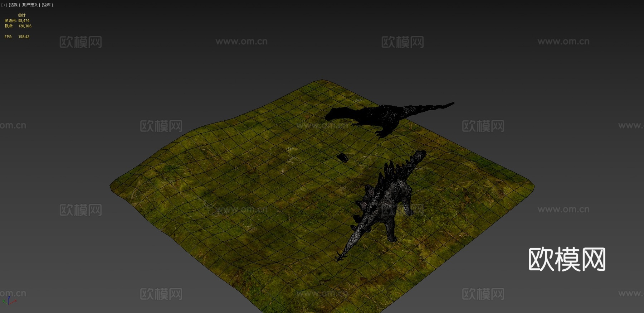This screenshot has width=644, height=313.
Task: Open the 用户定义 shading preset menu
Action: click(x=30, y=5)
